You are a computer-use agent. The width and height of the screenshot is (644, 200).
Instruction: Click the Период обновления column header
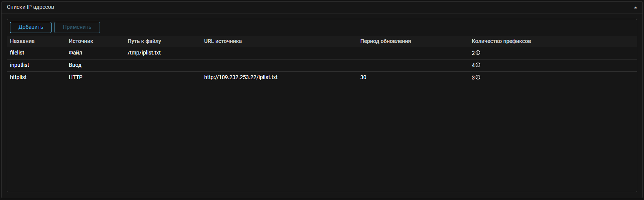(x=385, y=41)
